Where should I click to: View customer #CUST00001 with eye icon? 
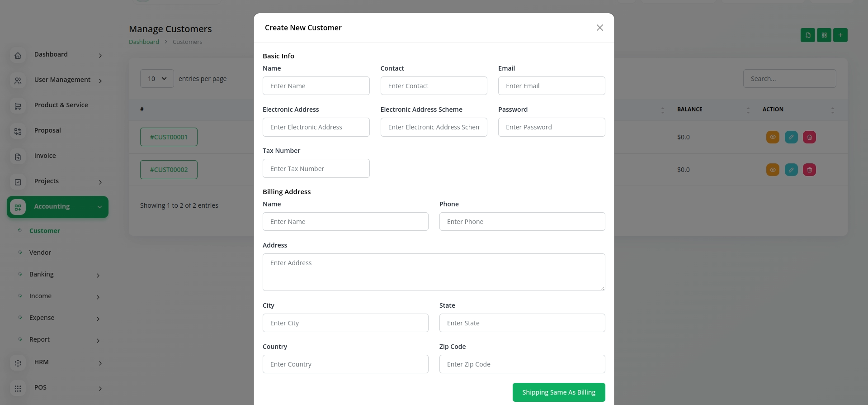[x=773, y=137]
